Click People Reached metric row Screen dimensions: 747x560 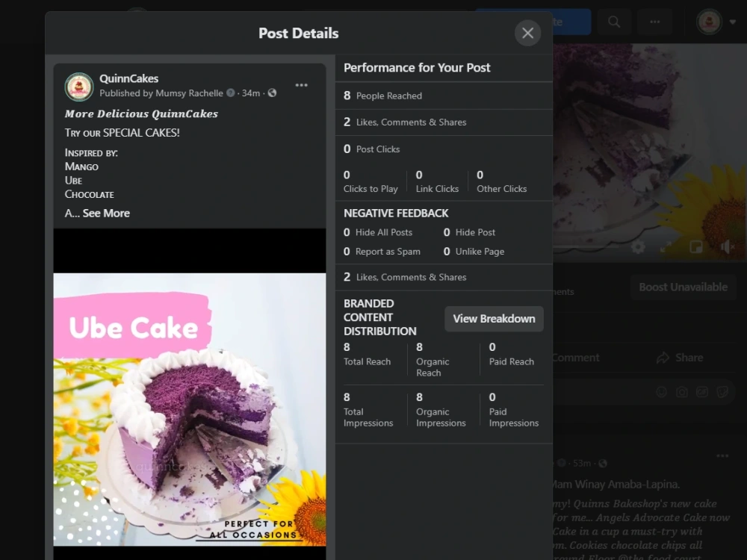(x=444, y=96)
